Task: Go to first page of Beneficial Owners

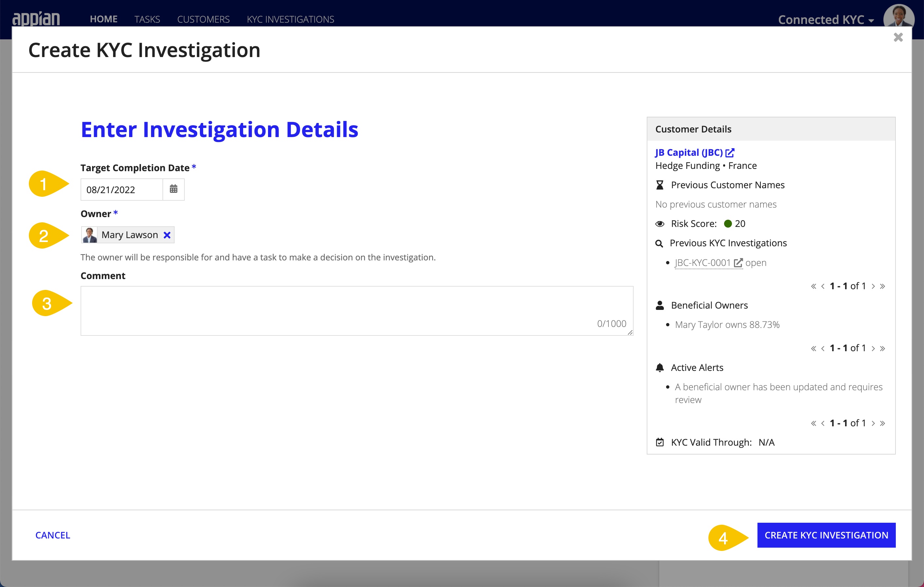Action: click(x=814, y=349)
